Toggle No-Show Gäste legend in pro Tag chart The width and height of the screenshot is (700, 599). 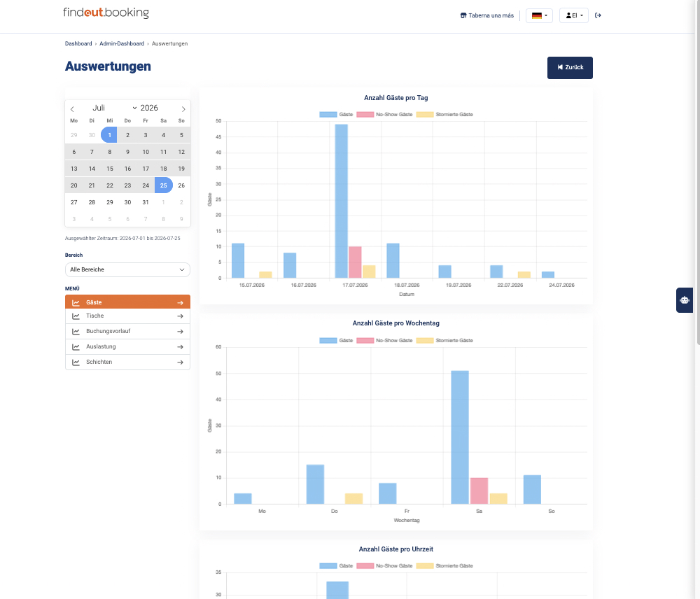[x=384, y=115]
